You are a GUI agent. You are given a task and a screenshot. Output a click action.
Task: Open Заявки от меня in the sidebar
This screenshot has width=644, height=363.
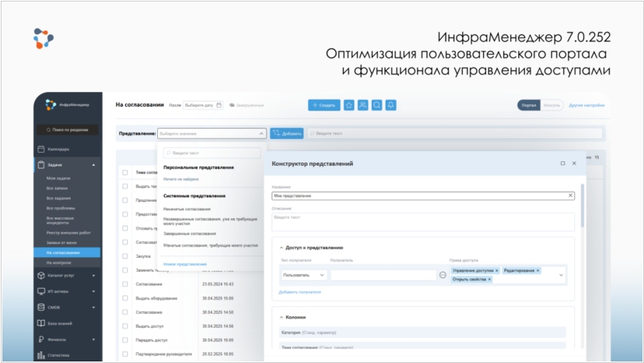click(x=61, y=243)
